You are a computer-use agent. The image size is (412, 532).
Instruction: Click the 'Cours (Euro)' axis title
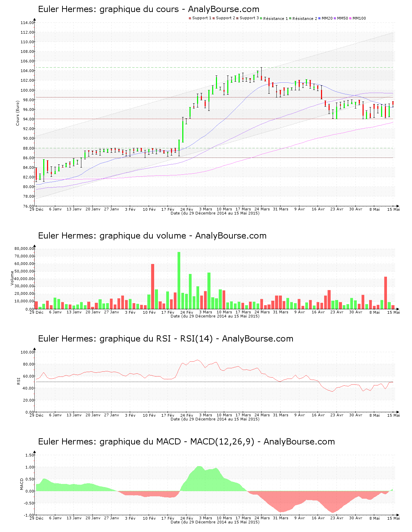pos(18,113)
